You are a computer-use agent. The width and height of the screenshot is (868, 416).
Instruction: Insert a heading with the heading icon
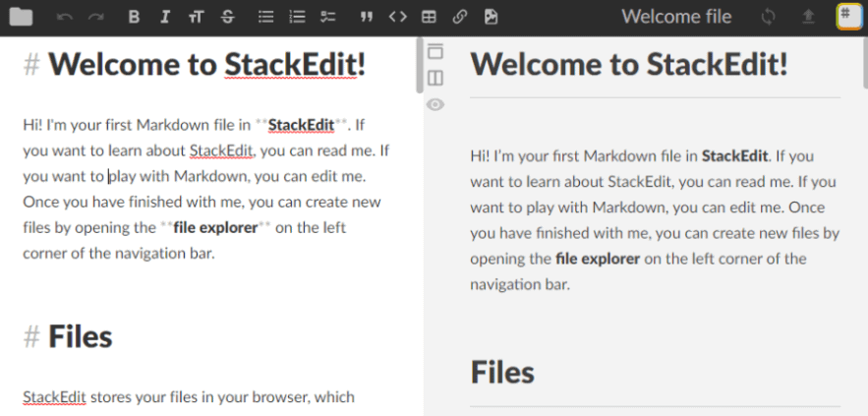[x=196, y=17]
